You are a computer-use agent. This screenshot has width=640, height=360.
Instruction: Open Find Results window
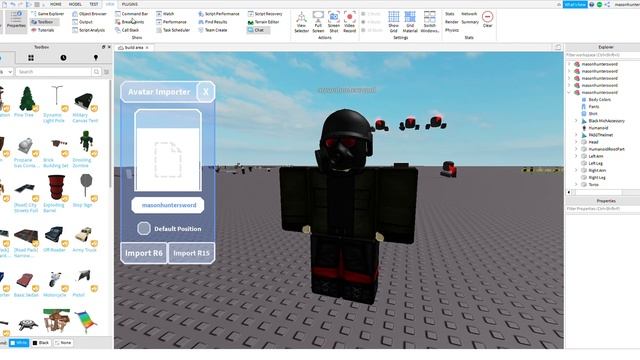[x=213, y=22]
